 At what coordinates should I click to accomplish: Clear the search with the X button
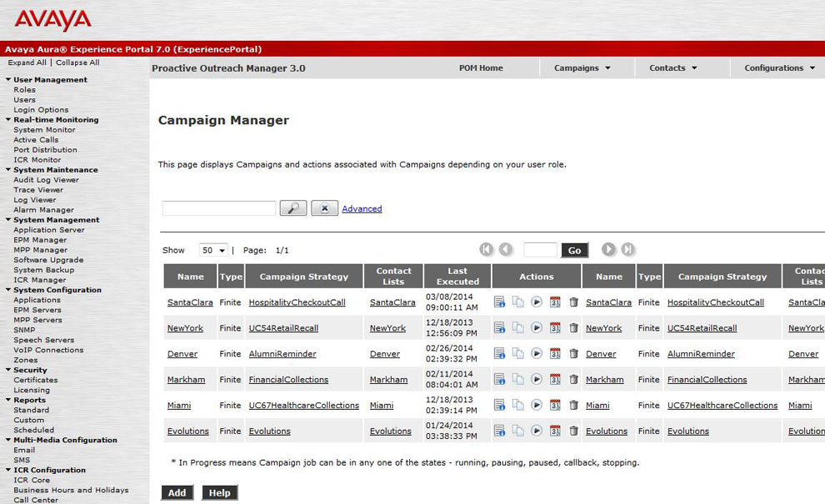(x=325, y=208)
